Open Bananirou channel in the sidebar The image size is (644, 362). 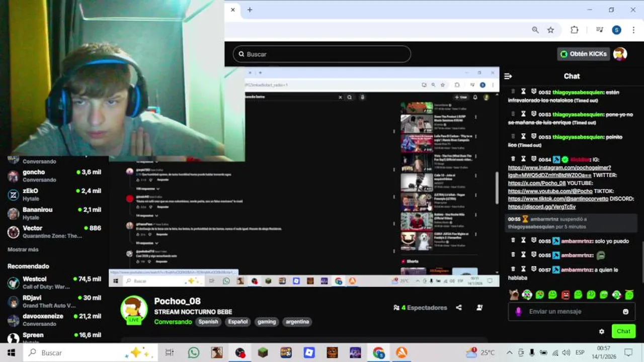click(x=54, y=213)
